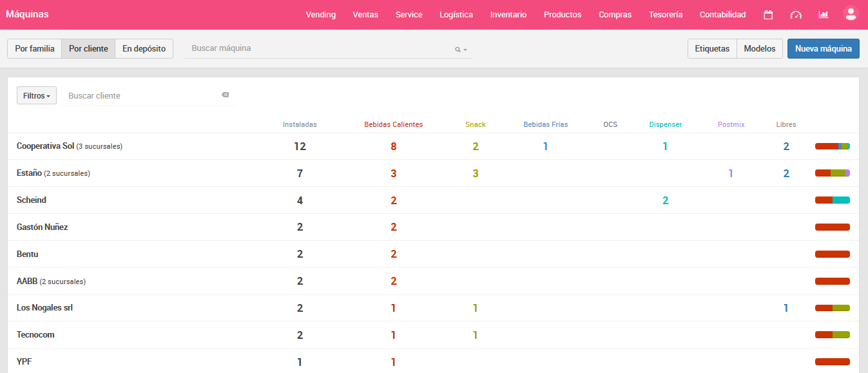The width and height of the screenshot is (868, 373).
Task: Click the OCS column header
Action: pyautogui.click(x=610, y=124)
